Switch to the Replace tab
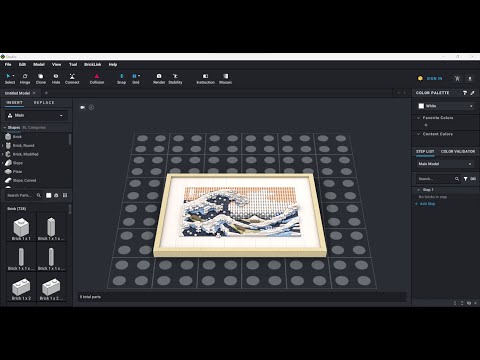The height and width of the screenshot is (360, 480). [44, 102]
